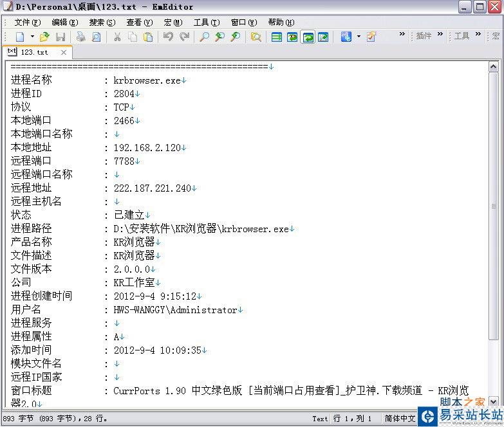Open Find with the magnifier icon
504x427 pixels.
[x=204, y=37]
